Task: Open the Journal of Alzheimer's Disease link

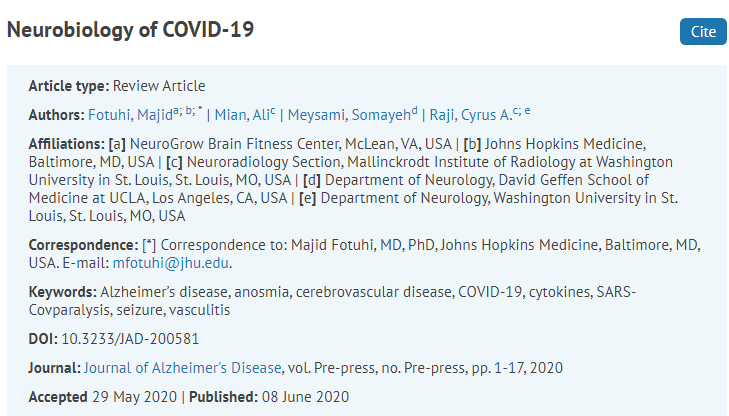Action: coord(183,368)
